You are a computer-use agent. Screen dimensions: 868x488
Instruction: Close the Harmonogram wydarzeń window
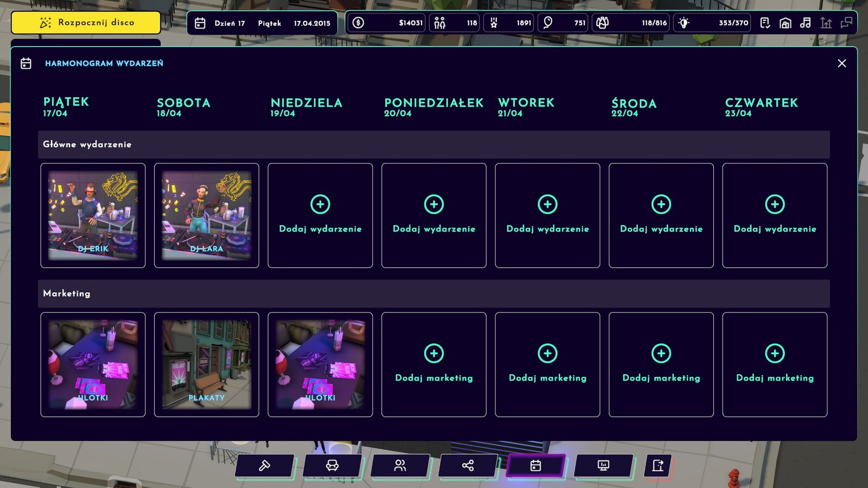pos(842,63)
